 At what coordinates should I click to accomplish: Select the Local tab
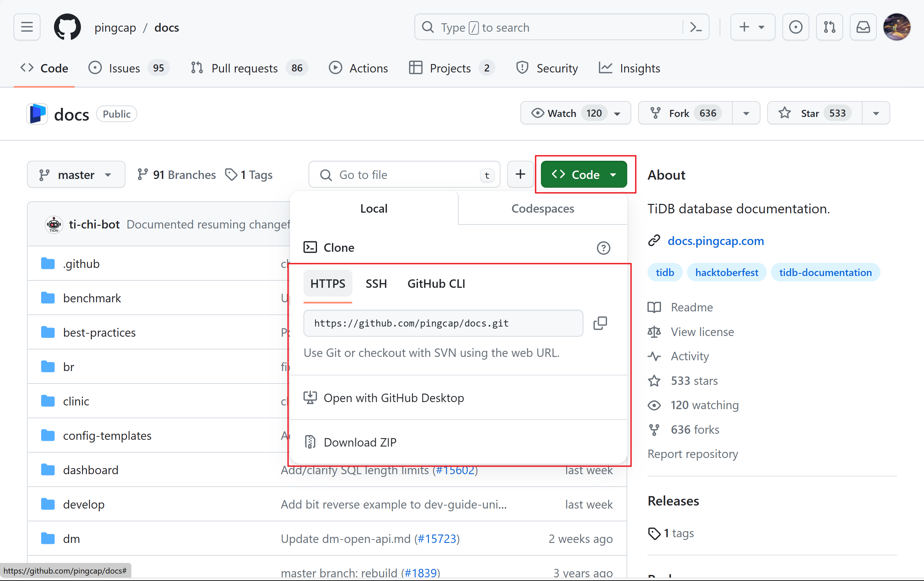click(x=374, y=208)
